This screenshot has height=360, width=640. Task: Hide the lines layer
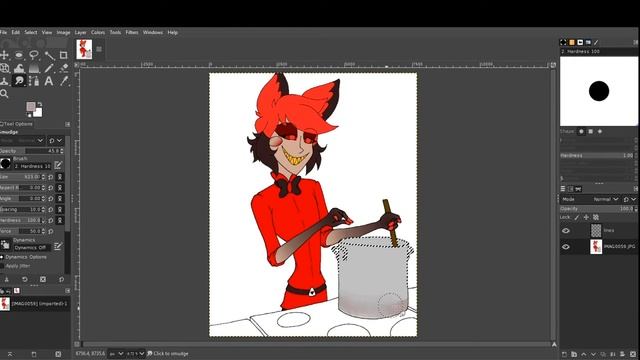(566, 231)
